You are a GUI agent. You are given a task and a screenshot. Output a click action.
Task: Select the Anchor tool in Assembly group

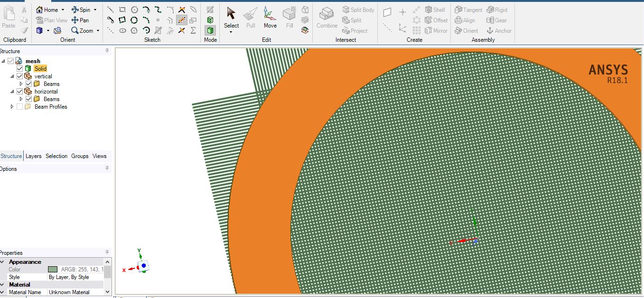tap(498, 30)
